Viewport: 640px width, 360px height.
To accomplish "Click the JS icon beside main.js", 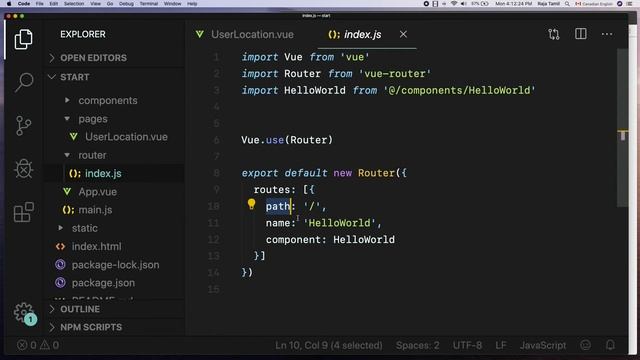I will tap(69, 210).
